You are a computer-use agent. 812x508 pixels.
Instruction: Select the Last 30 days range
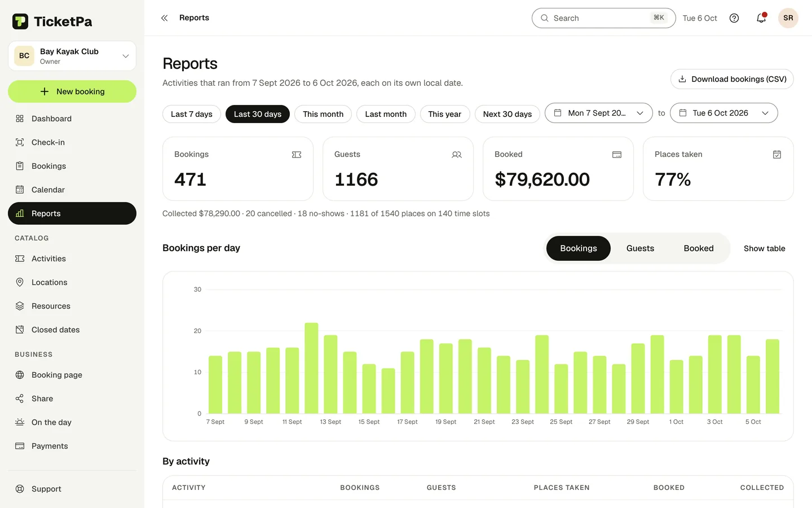258,114
